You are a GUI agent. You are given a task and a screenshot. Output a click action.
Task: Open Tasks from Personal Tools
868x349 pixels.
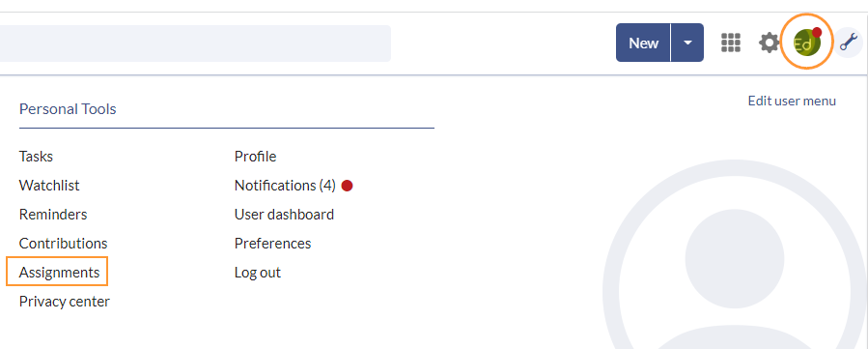[x=36, y=157]
